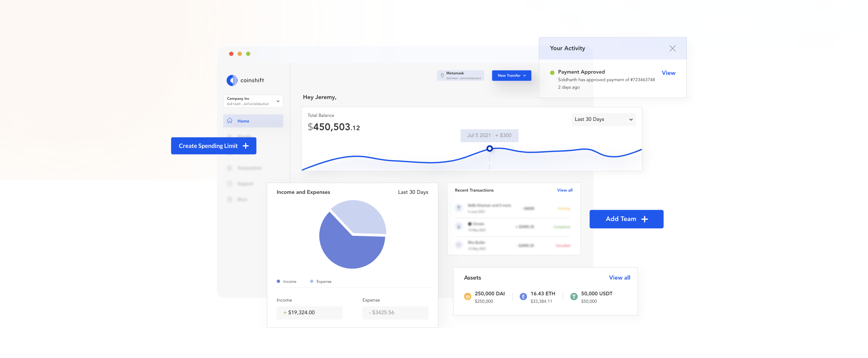Close the Your Activity panel
This screenshot has width=868, height=358.
tap(672, 49)
